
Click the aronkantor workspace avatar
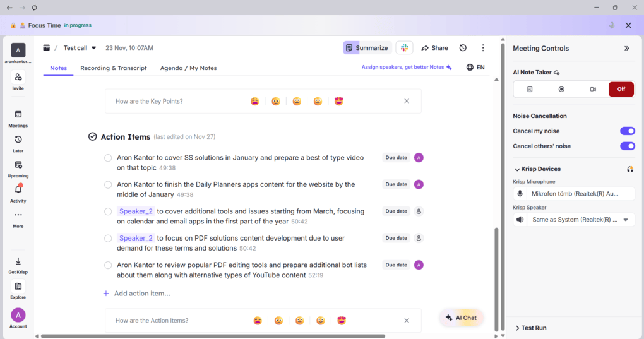coord(18,50)
